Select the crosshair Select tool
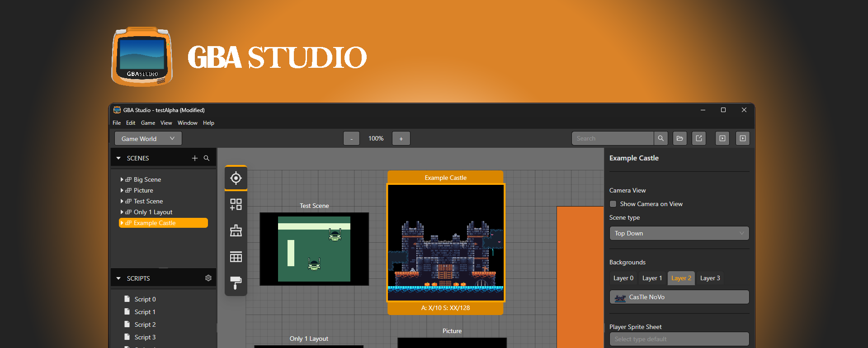Viewport: 868px width, 348px height. (x=236, y=178)
